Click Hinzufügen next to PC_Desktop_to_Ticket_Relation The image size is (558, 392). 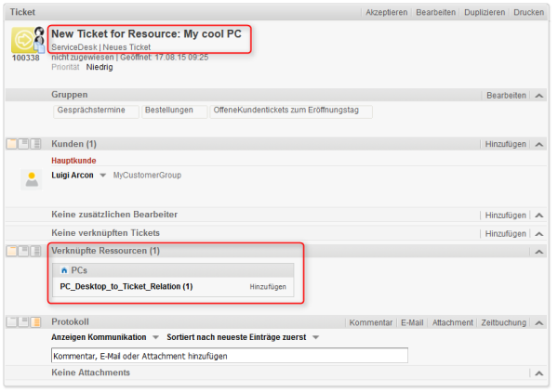(268, 287)
